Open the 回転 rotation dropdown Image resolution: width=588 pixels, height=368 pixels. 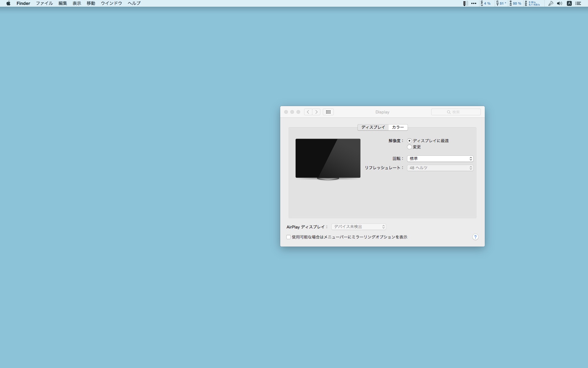pyautogui.click(x=440, y=159)
